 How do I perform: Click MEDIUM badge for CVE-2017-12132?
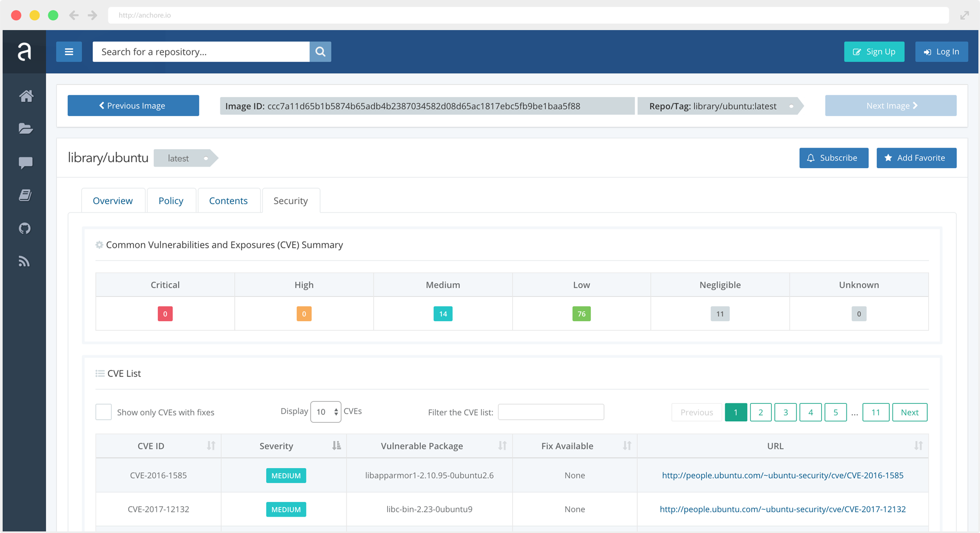pyautogui.click(x=286, y=509)
